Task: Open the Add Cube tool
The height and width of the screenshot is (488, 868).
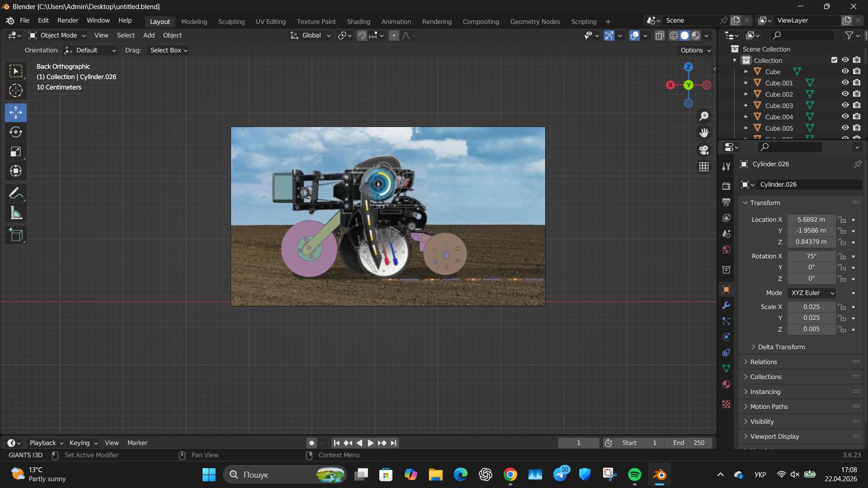Action: tap(15, 235)
